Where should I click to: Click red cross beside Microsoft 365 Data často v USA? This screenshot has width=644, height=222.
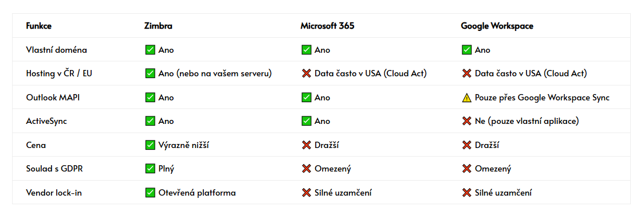(x=306, y=73)
